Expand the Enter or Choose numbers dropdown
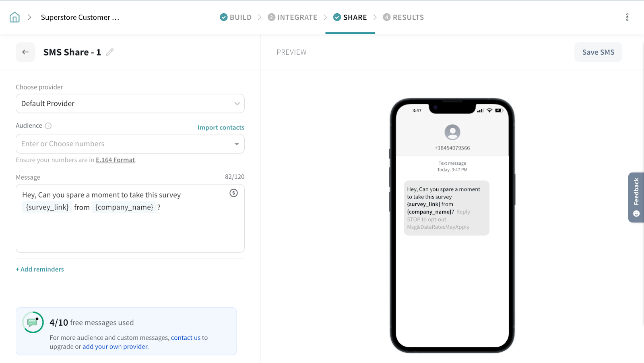The image size is (644, 363). click(x=236, y=144)
